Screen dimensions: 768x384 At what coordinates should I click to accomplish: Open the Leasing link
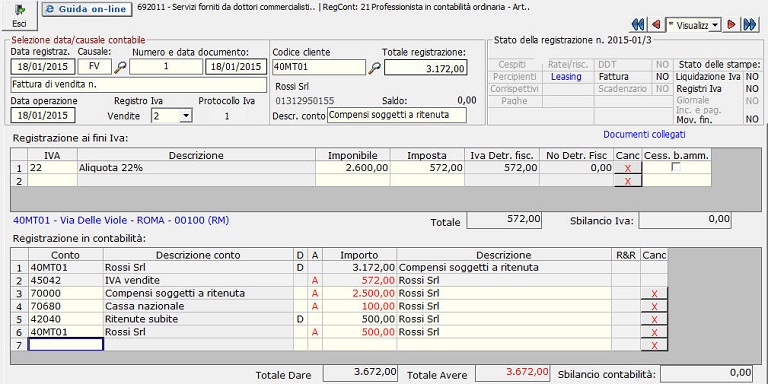click(x=566, y=77)
